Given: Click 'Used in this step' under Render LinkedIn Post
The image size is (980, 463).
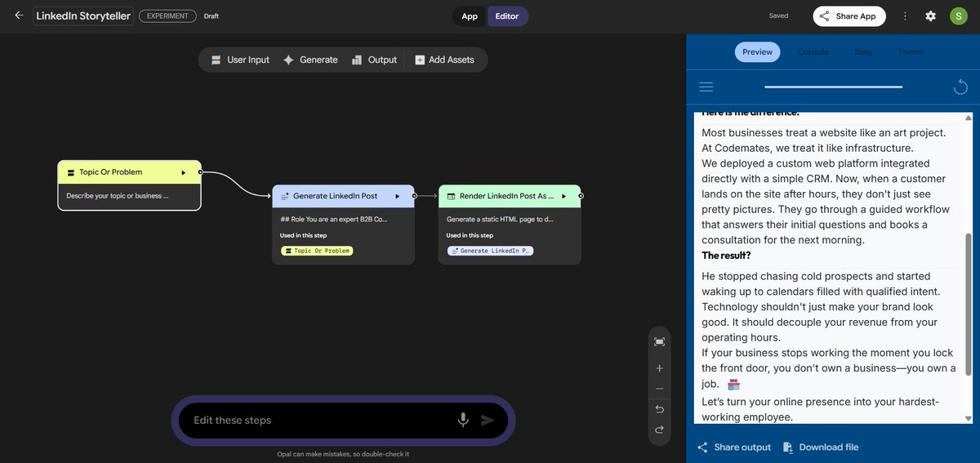Looking at the screenshot, I should pyautogui.click(x=470, y=236).
